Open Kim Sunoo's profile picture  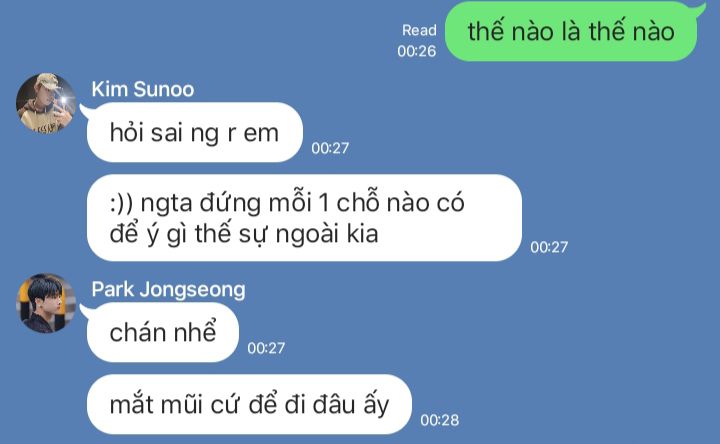point(46,103)
